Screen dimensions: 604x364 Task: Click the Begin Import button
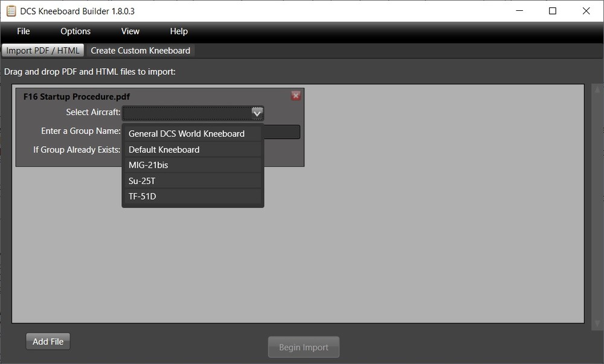[x=304, y=347]
